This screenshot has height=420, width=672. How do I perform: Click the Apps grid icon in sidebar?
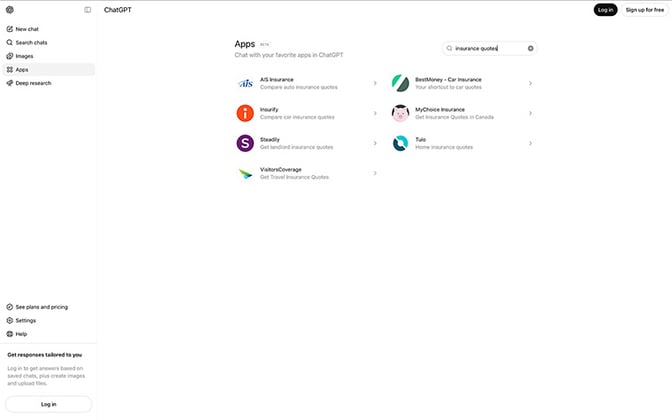9,69
